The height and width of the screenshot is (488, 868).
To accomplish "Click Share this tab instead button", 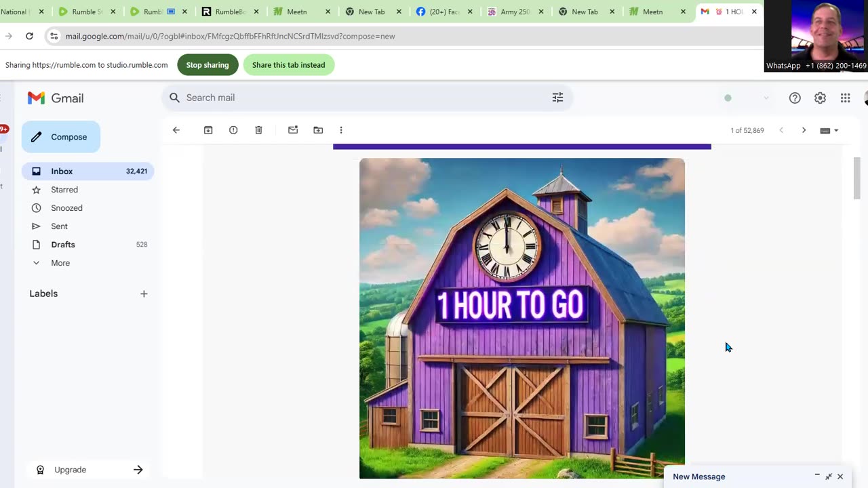I will 288,65.
